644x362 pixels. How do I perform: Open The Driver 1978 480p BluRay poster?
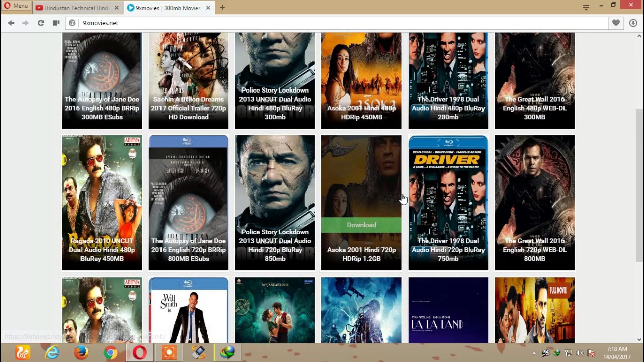pyautogui.click(x=448, y=80)
